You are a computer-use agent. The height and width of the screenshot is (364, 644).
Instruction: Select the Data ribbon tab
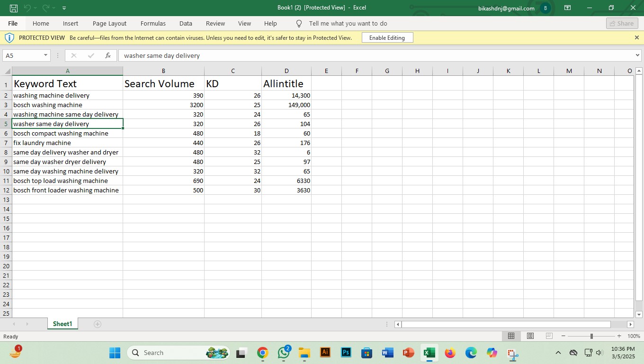186,24
